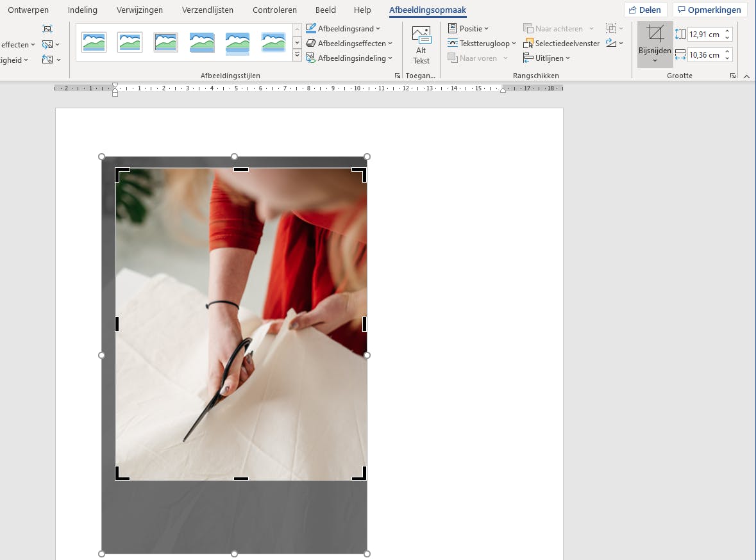Open the Afbeeldingseffecten dropdown
756x560 pixels.
(349, 44)
